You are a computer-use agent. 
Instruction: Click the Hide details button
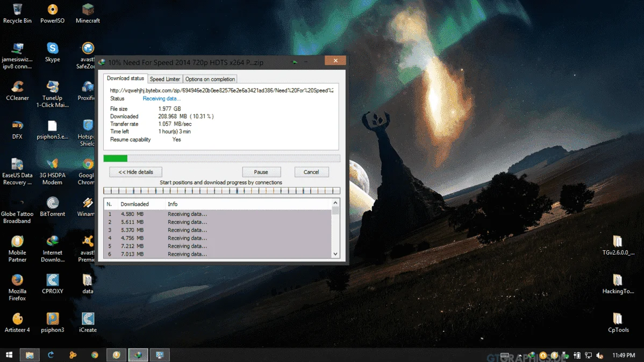[x=135, y=172]
